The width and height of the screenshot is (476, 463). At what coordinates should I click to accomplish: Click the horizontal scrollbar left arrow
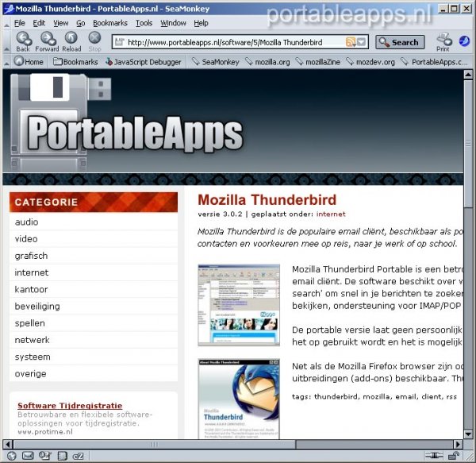[8, 444]
